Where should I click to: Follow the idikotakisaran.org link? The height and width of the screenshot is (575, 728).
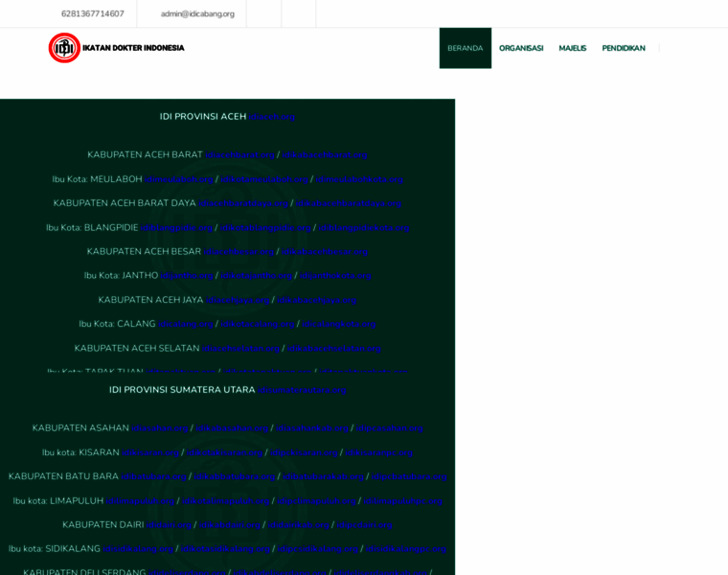click(225, 453)
